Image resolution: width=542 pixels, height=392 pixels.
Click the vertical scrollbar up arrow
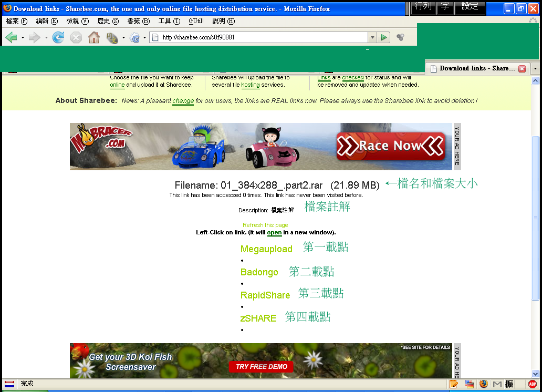pyautogui.click(x=535, y=80)
